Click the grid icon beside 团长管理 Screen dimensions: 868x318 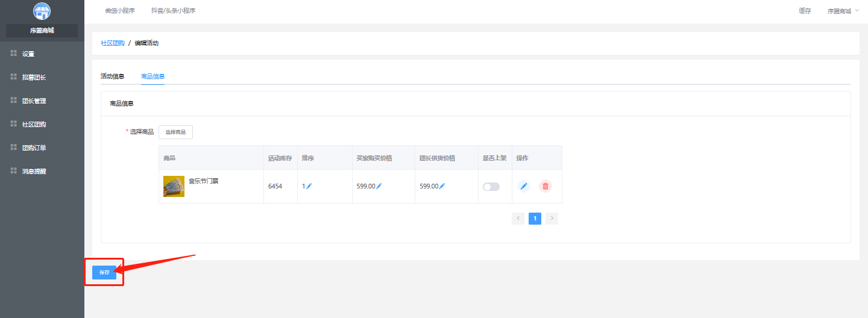[13, 101]
